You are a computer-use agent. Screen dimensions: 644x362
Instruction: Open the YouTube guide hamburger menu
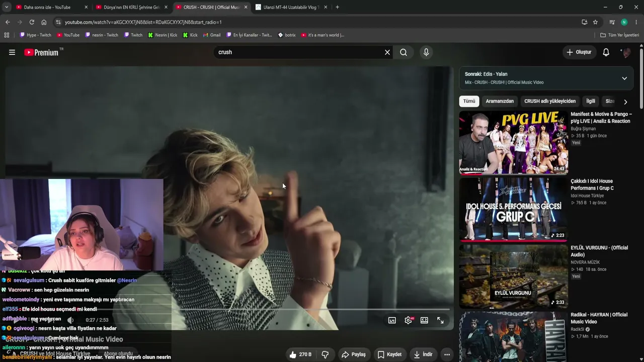(12, 52)
